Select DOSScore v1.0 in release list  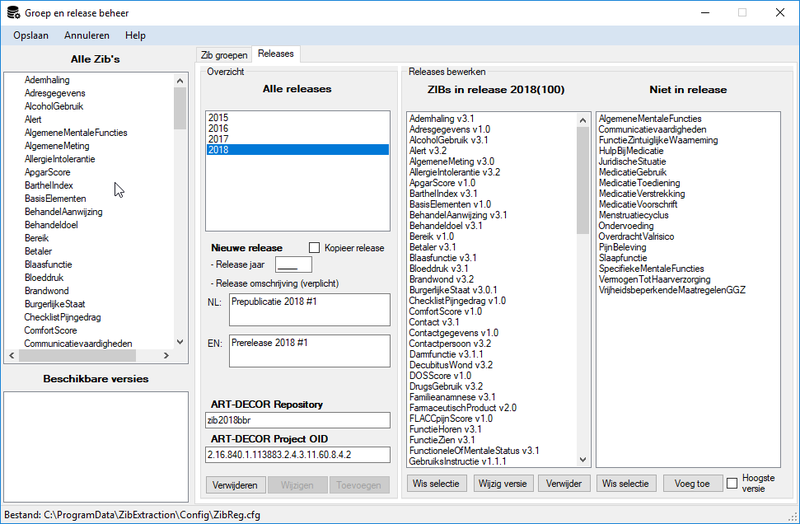[x=440, y=376]
